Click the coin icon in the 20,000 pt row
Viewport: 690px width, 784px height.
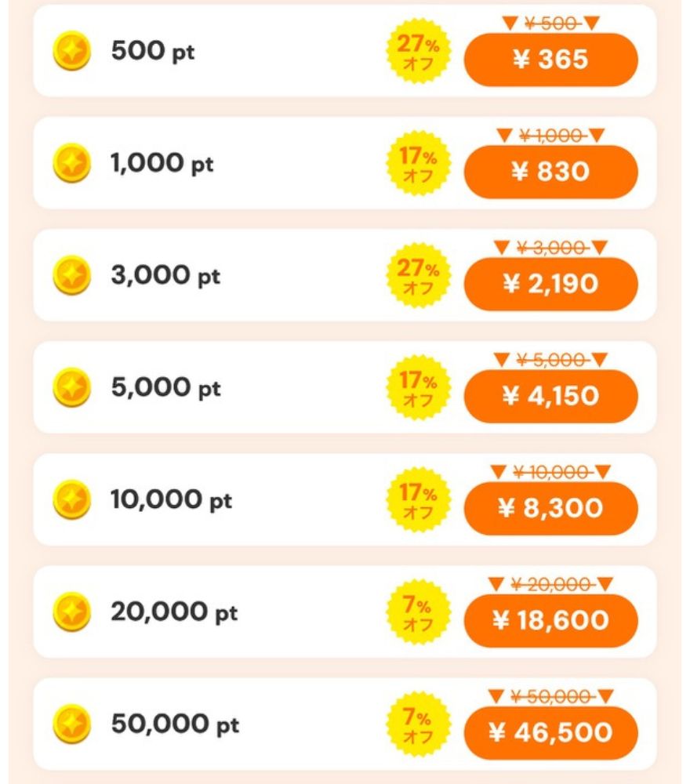(71, 612)
